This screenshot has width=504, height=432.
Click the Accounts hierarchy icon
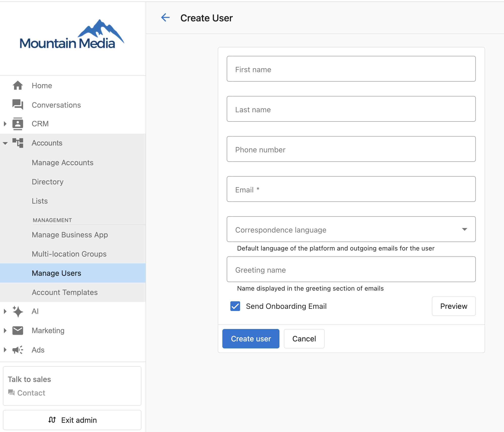pos(18,143)
